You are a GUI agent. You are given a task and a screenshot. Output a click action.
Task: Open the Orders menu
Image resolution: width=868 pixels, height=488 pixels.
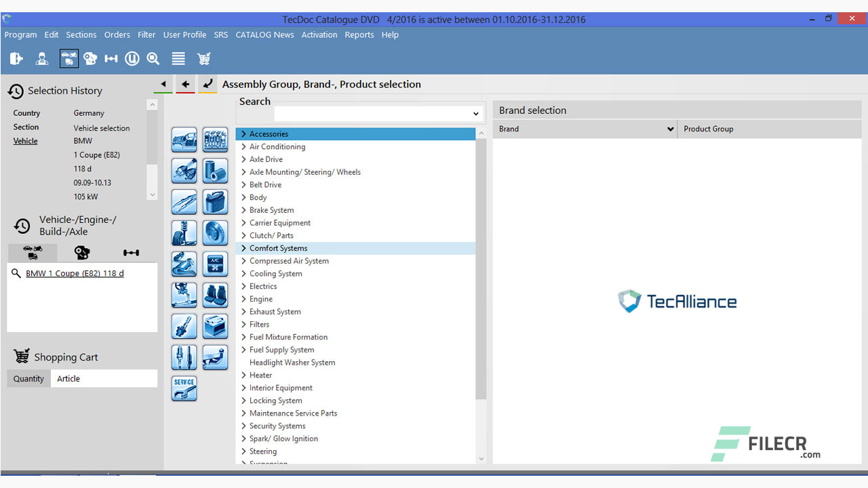117,35
